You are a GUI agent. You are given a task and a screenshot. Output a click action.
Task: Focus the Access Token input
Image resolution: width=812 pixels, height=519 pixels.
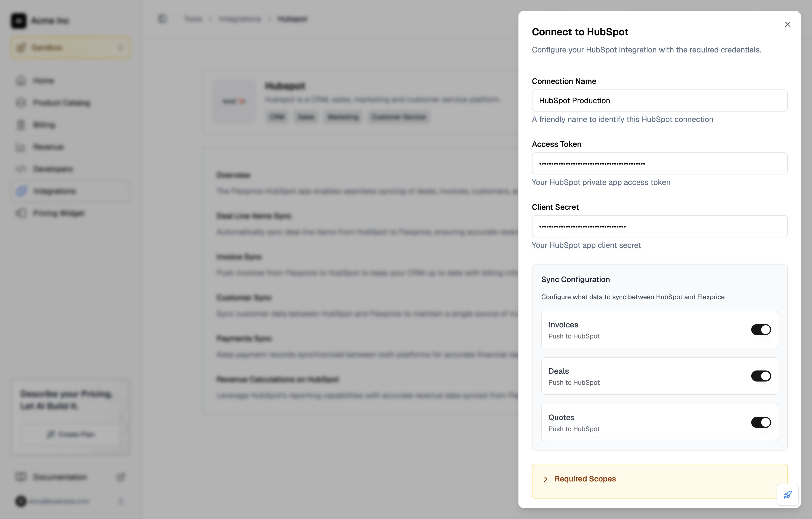point(659,163)
